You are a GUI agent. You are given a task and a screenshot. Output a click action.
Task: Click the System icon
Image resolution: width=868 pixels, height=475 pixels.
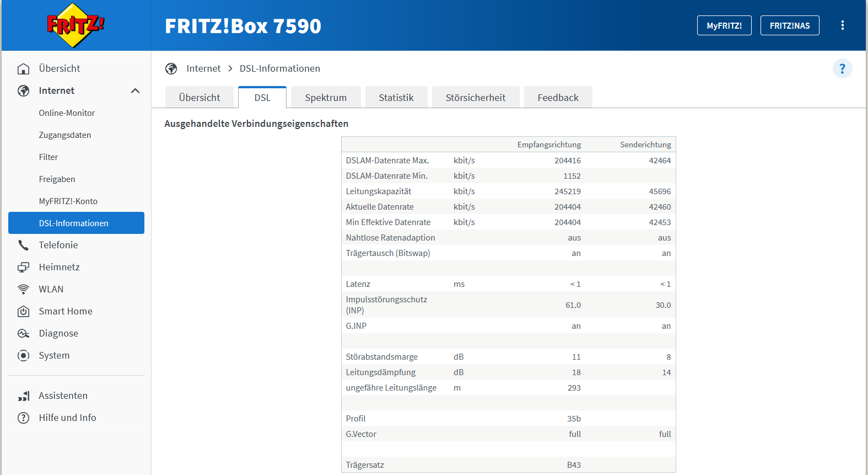click(x=23, y=355)
